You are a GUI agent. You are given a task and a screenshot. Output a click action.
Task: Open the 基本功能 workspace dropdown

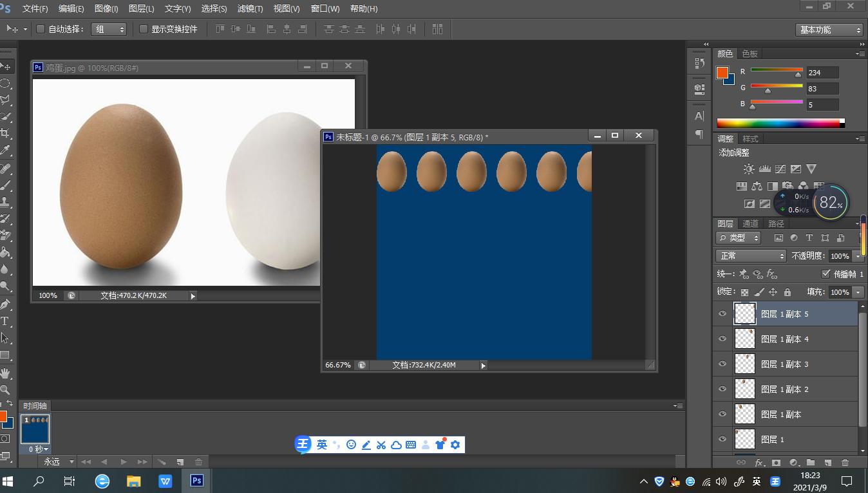coord(829,30)
